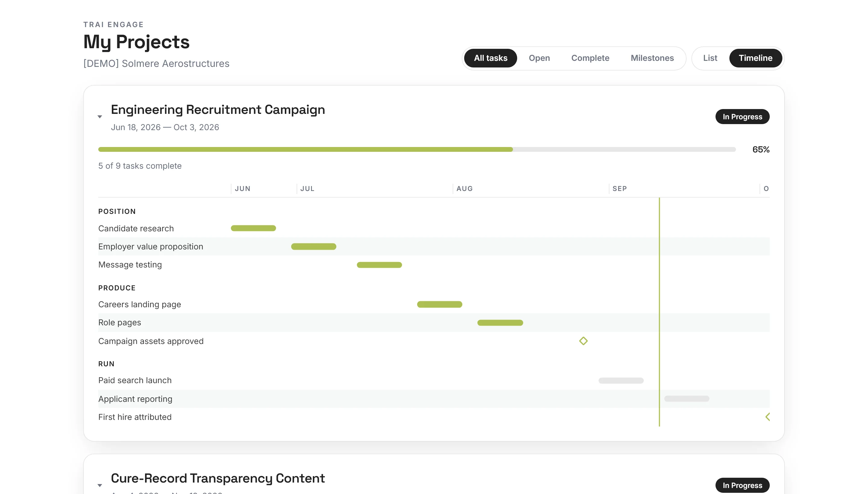
Task: Click the First hire attributed task name
Action: pos(135,417)
